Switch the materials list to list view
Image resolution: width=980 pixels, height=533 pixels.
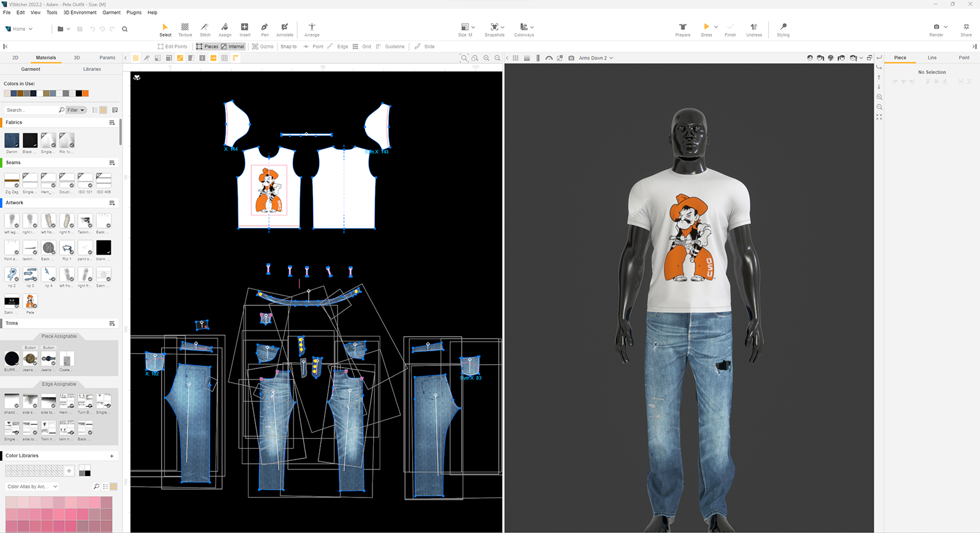click(95, 110)
